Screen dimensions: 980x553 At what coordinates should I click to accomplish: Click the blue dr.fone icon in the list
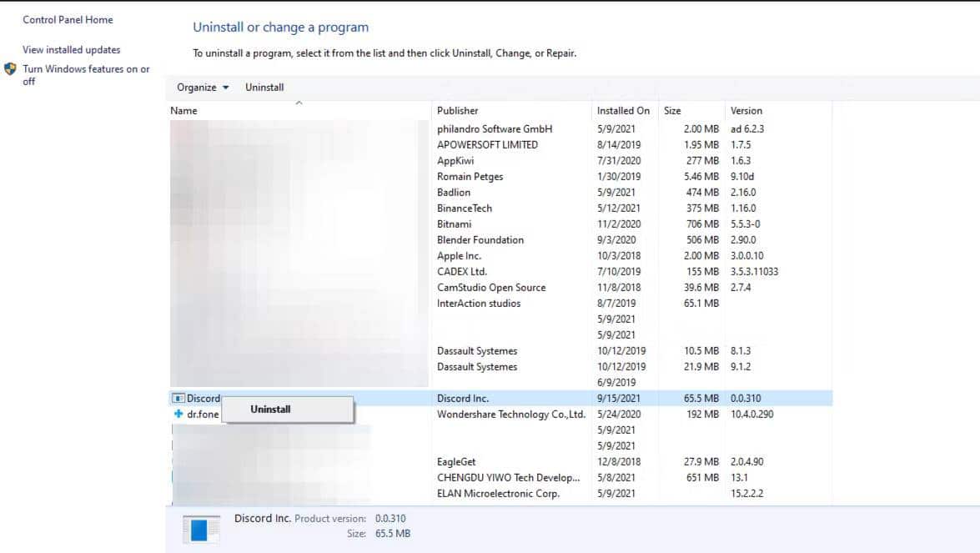point(178,414)
